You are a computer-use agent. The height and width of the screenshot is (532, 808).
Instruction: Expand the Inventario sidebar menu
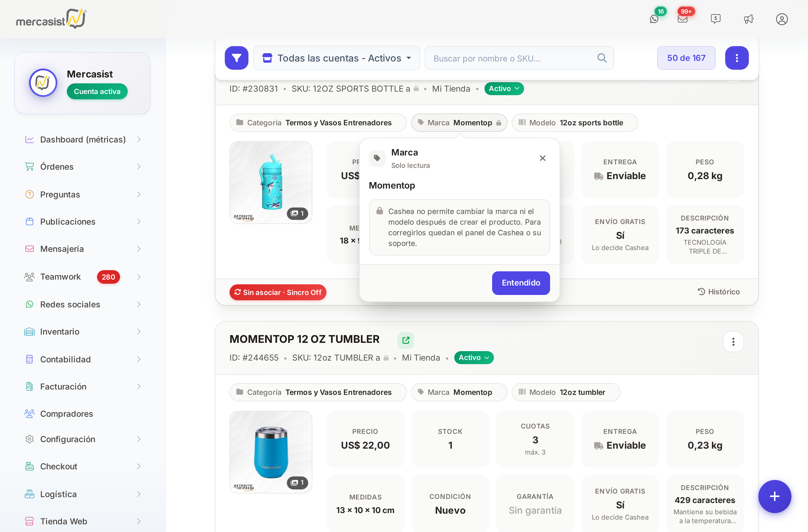coord(83,332)
